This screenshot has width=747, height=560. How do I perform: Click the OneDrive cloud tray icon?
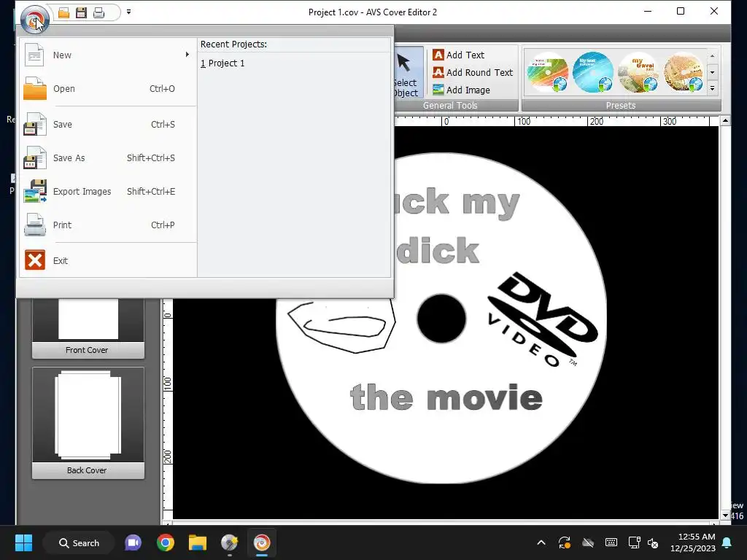tap(588, 542)
